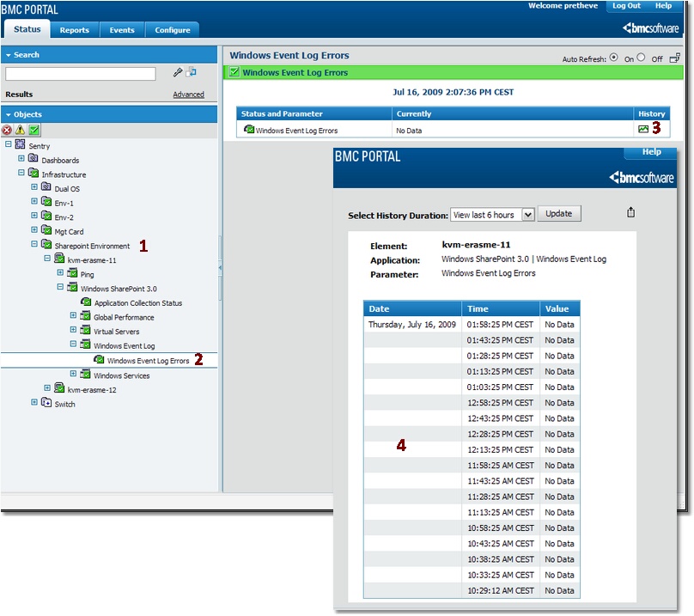Open the history chart icon for Event Log Errors

(x=643, y=130)
